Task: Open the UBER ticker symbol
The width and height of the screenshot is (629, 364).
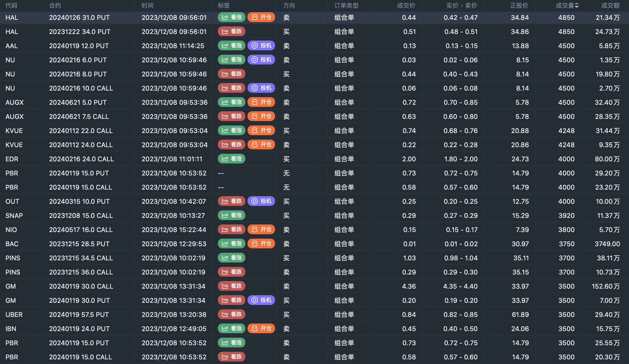Action: tap(14, 315)
